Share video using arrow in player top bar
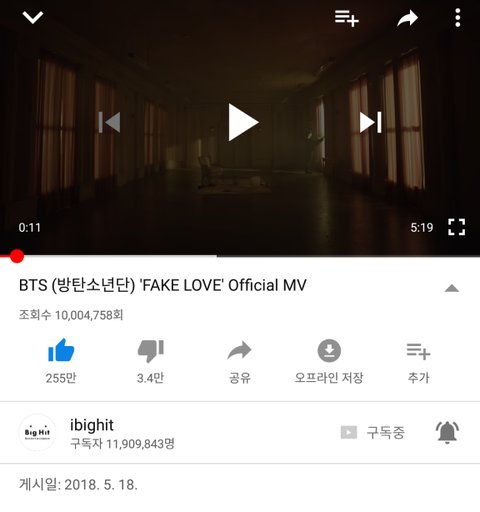The width and height of the screenshot is (480, 512). tap(407, 18)
